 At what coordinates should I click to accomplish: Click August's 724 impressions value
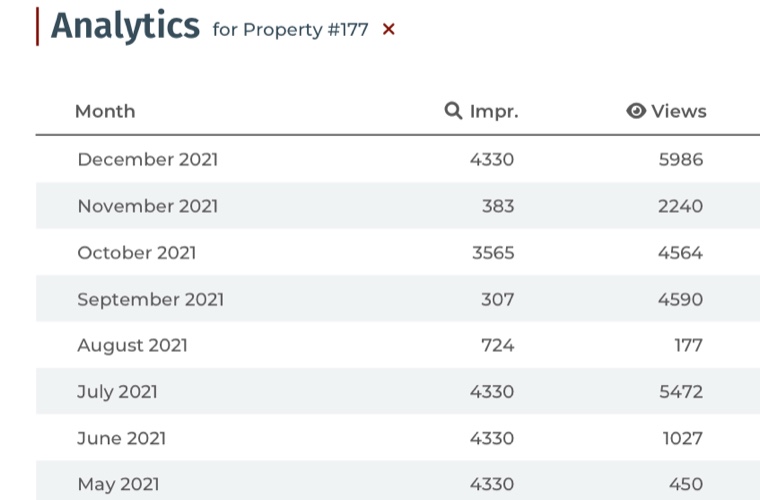[497, 345]
